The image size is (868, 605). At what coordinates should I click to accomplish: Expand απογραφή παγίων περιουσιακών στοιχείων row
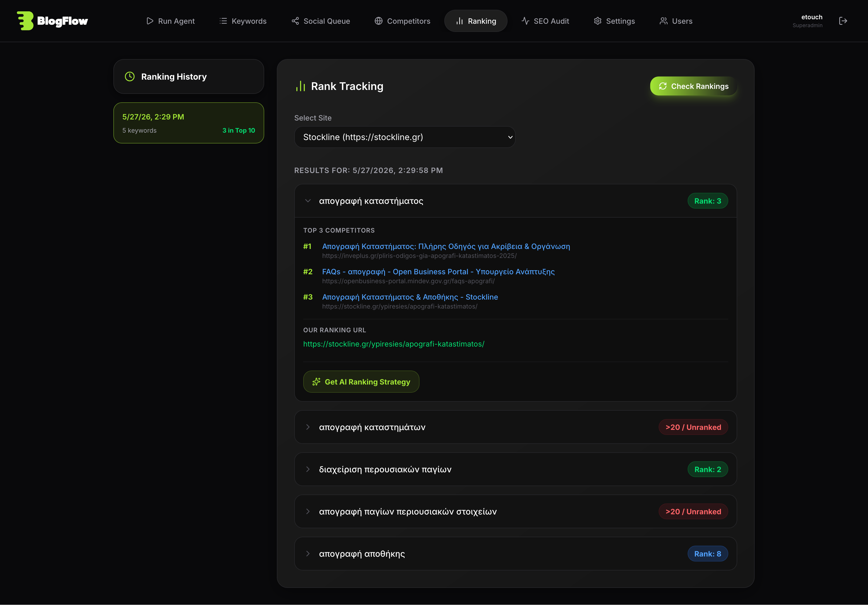point(516,512)
